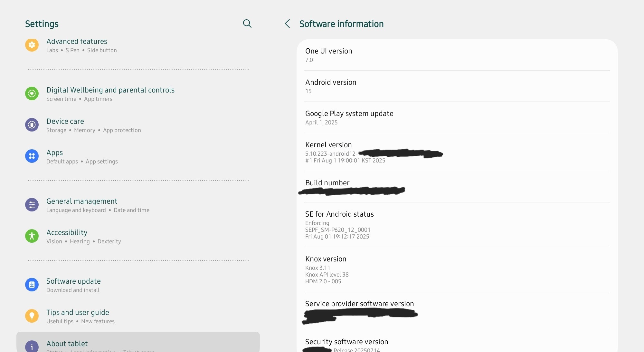Tap the General management sliders icon
The height and width of the screenshot is (352, 644).
(x=32, y=205)
